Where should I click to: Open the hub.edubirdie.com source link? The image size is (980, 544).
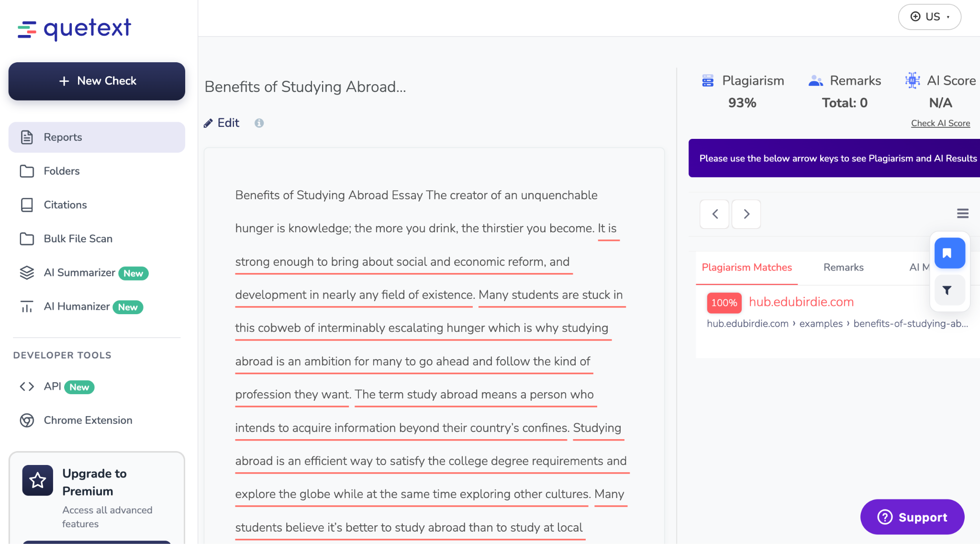tap(801, 302)
